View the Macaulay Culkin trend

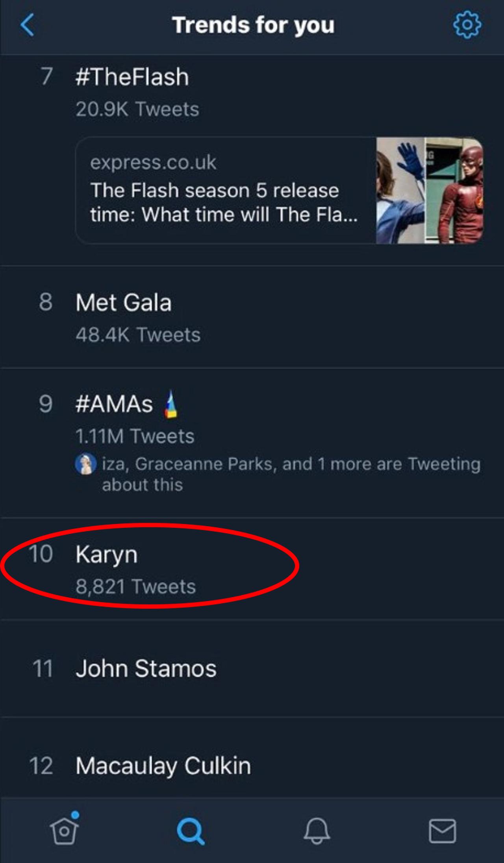click(163, 766)
